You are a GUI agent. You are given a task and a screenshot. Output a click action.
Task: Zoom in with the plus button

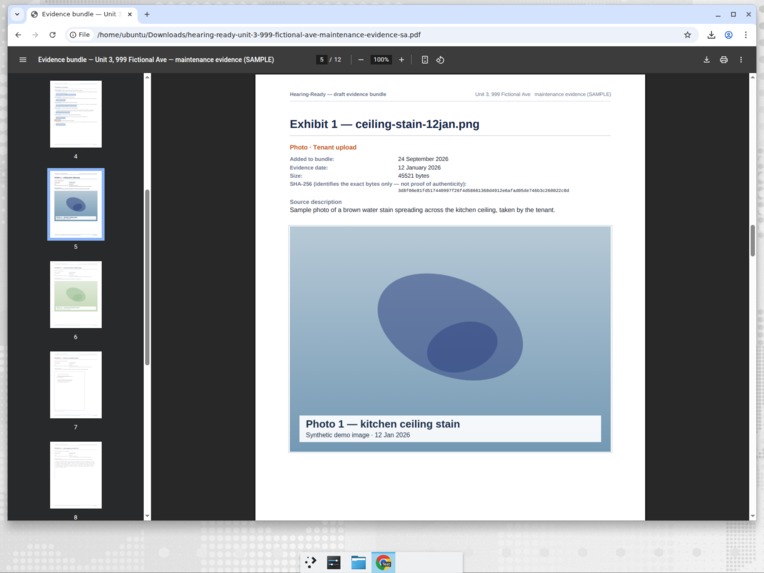click(401, 59)
